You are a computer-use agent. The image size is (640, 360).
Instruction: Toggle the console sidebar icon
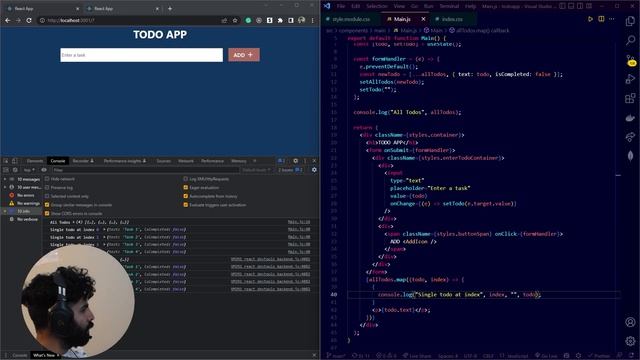6,170
